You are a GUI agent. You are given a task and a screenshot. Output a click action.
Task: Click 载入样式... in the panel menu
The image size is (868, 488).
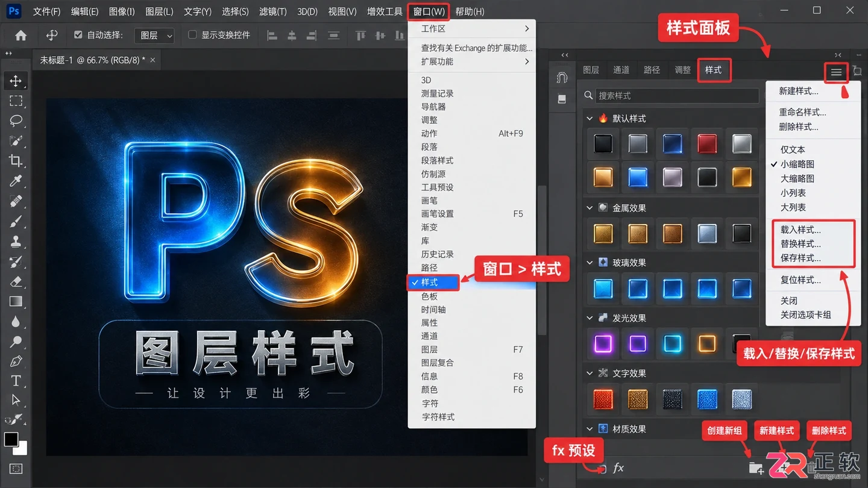[x=800, y=230]
